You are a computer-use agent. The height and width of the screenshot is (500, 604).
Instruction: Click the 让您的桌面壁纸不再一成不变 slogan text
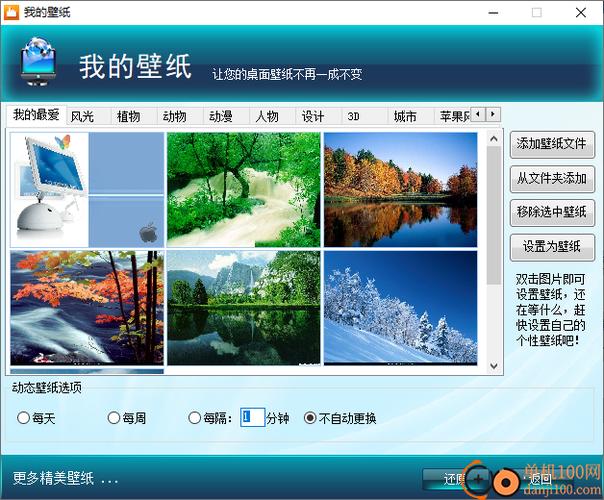(x=287, y=74)
